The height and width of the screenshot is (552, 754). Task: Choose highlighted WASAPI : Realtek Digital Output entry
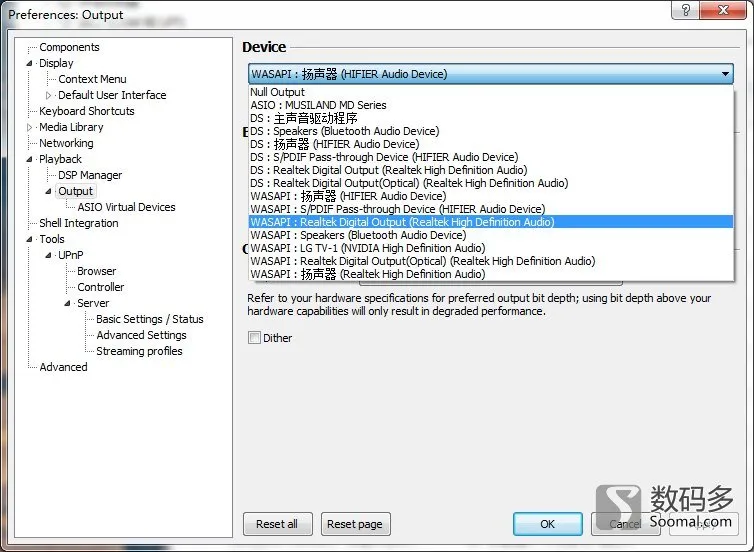tap(491, 222)
